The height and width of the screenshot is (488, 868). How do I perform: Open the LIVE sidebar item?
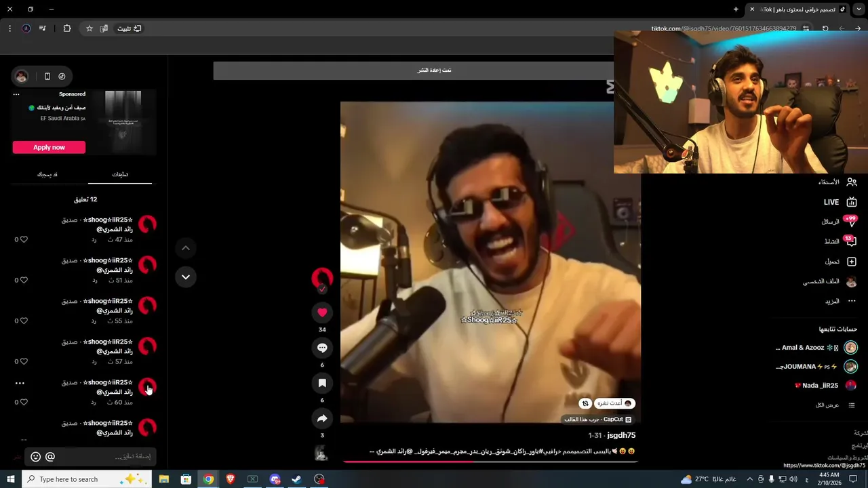point(840,202)
